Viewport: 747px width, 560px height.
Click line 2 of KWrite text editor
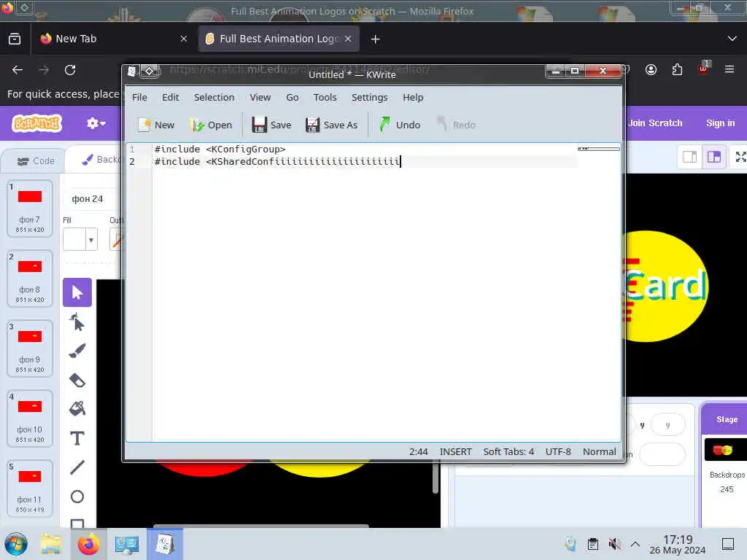click(x=365, y=161)
